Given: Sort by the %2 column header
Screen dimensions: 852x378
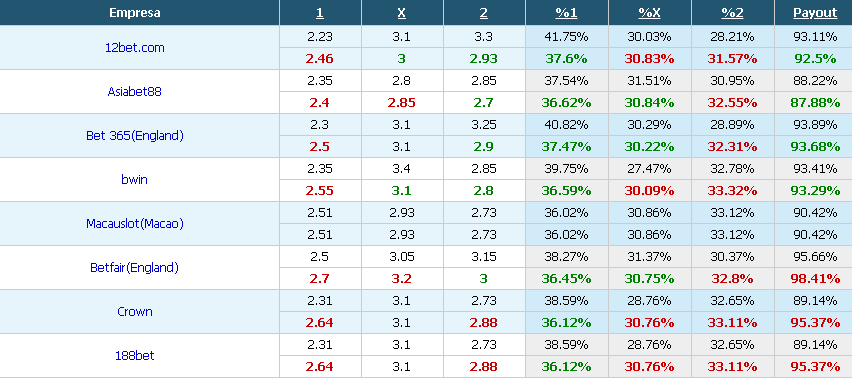Looking at the screenshot, I should (732, 13).
